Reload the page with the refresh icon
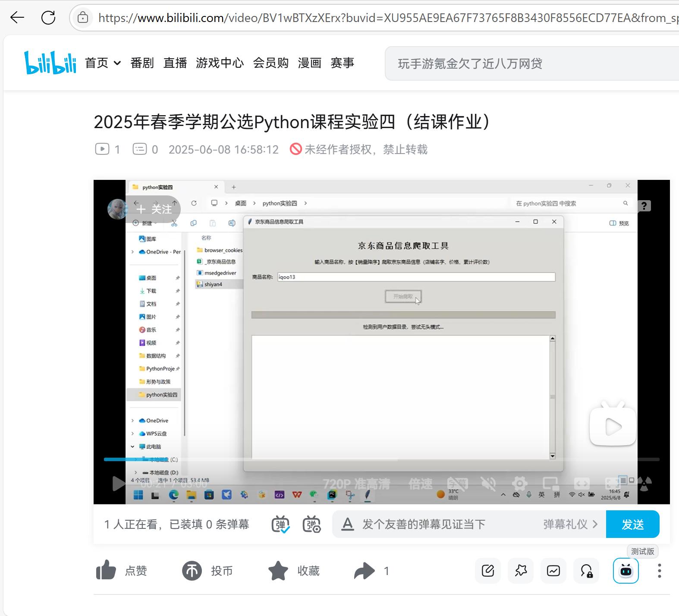The width and height of the screenshot is (679, 616). tap(48, 18)
